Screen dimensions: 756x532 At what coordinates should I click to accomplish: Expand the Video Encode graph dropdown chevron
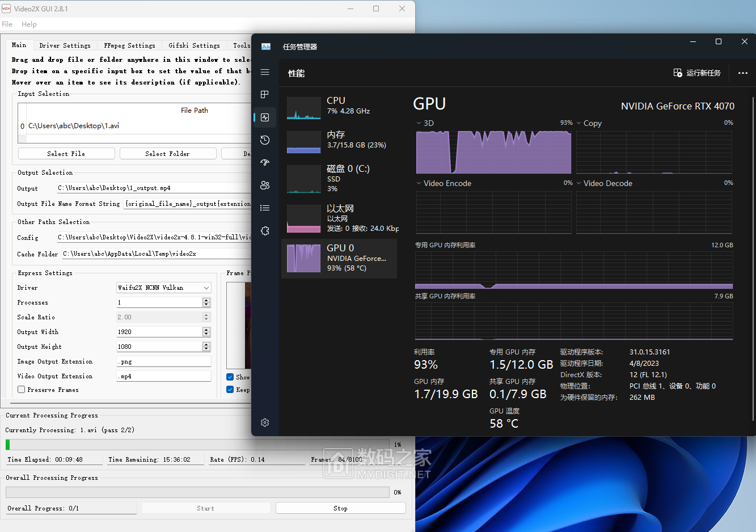(x=419, y=183)
